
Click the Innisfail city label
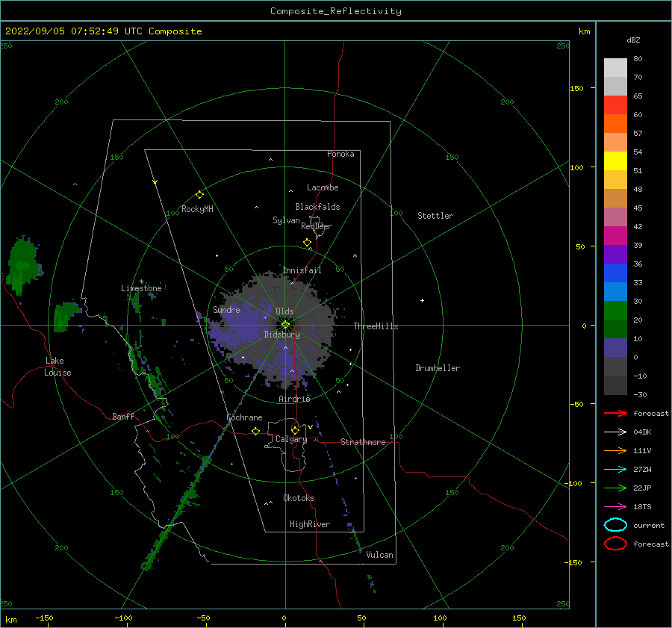(x=302, y=270)
